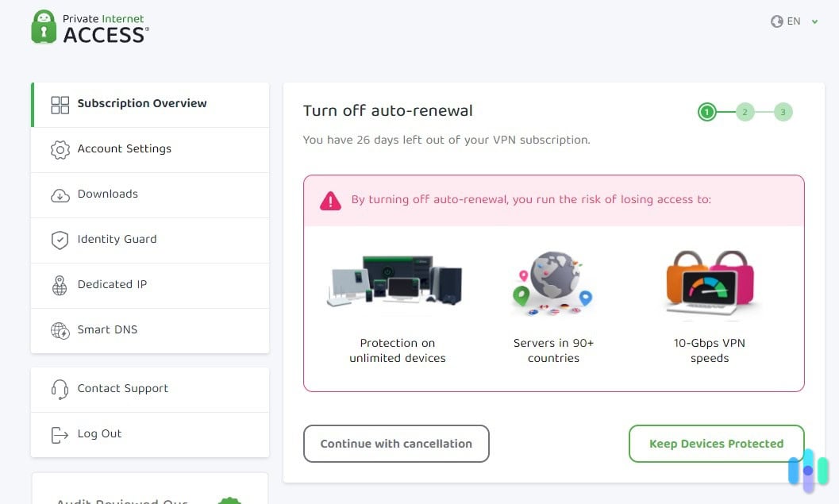Navigate to Account Settings in the sidebar
Screen dimensions: 839x504
(x=124, y=149)
